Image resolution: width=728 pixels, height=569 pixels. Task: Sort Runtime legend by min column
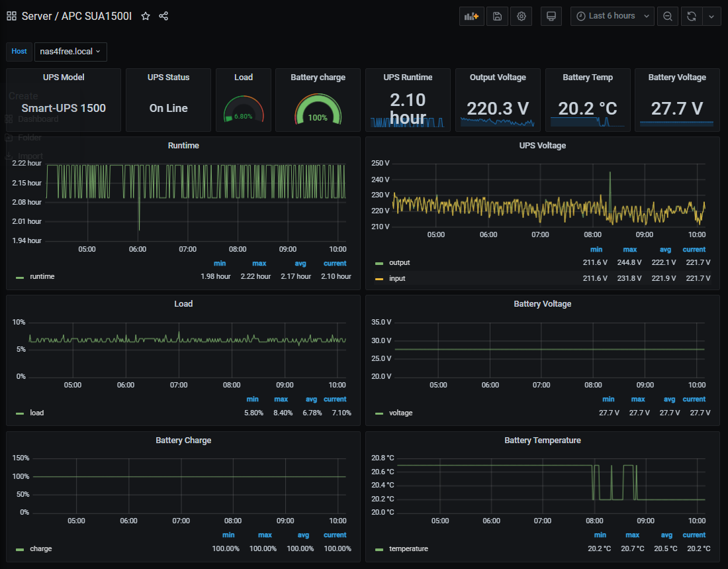tap(220, 264)
